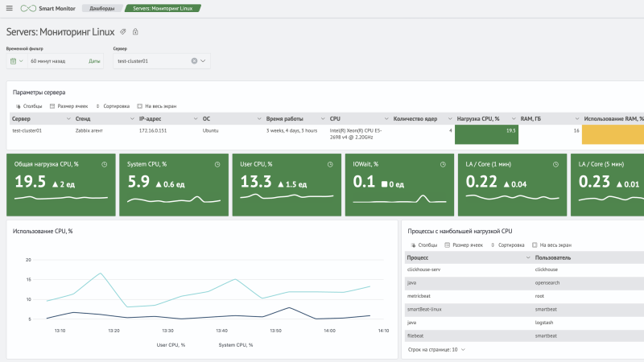Image resolution: width=644 pixels, height=362 pixels.
Task: Open ОС column header menu chevron
Action: click(x=259, y=118)
